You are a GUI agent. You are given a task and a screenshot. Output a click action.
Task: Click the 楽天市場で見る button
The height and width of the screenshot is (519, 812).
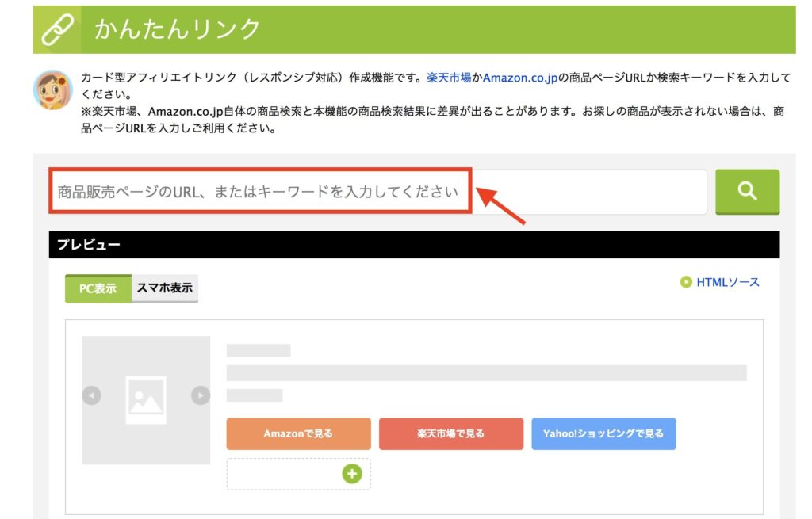tap(451, 433)
